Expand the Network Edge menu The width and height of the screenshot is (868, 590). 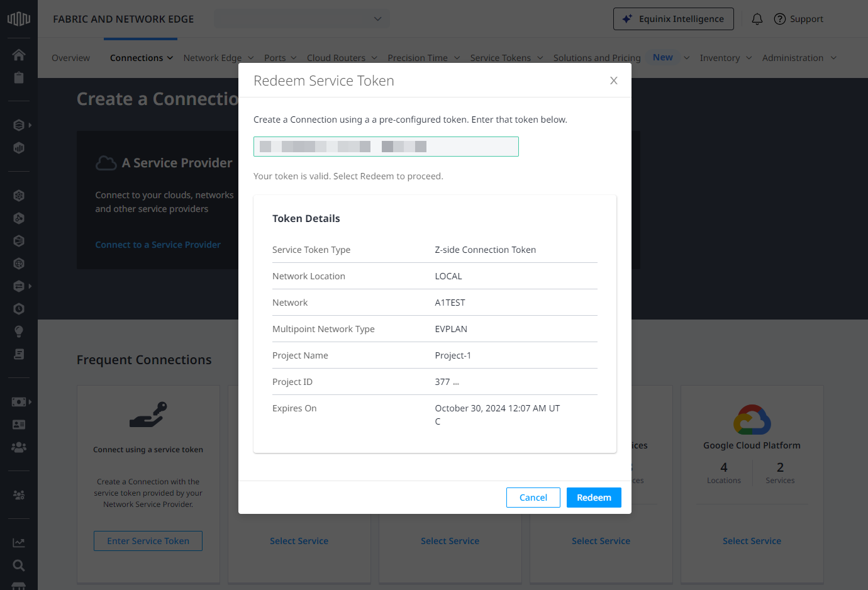point(218,58)
